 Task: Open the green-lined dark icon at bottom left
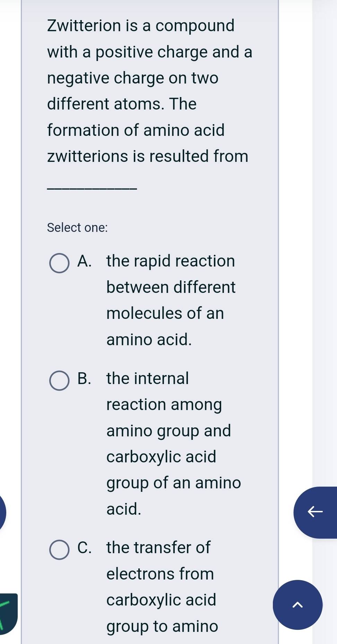tap(8, 613)
